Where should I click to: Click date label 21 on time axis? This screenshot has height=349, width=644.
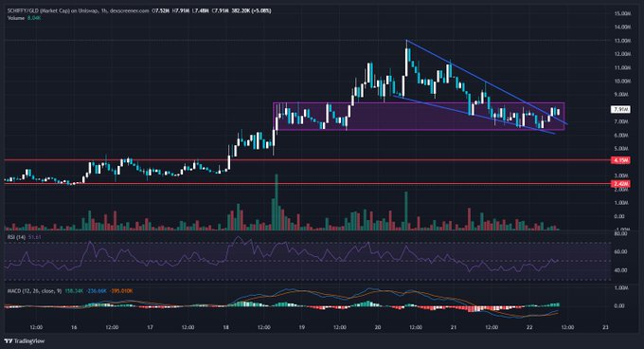tap(454, 327)
